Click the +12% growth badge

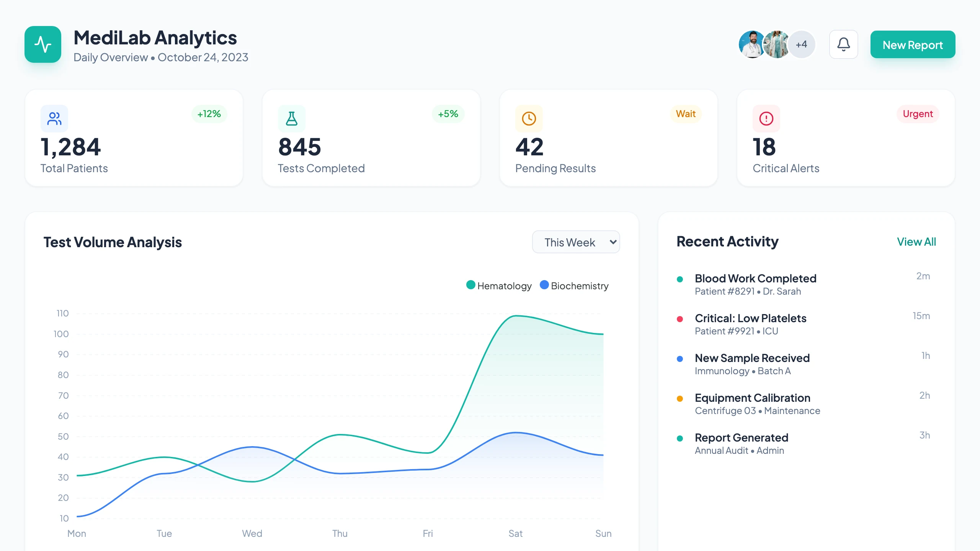point(209,114)
